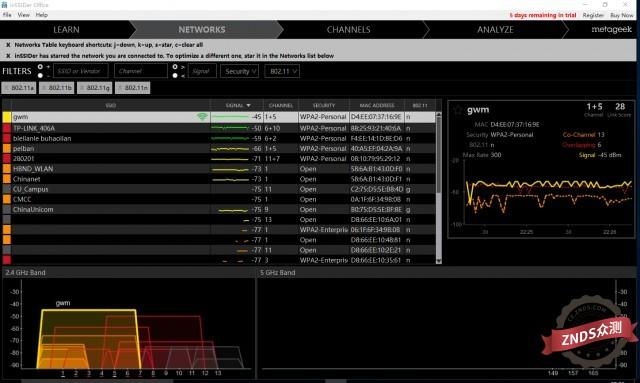The height and width of the screenshot is (383, 640).
Task: Switch to the LEARN tab
Action: click(x=66, y=29)
